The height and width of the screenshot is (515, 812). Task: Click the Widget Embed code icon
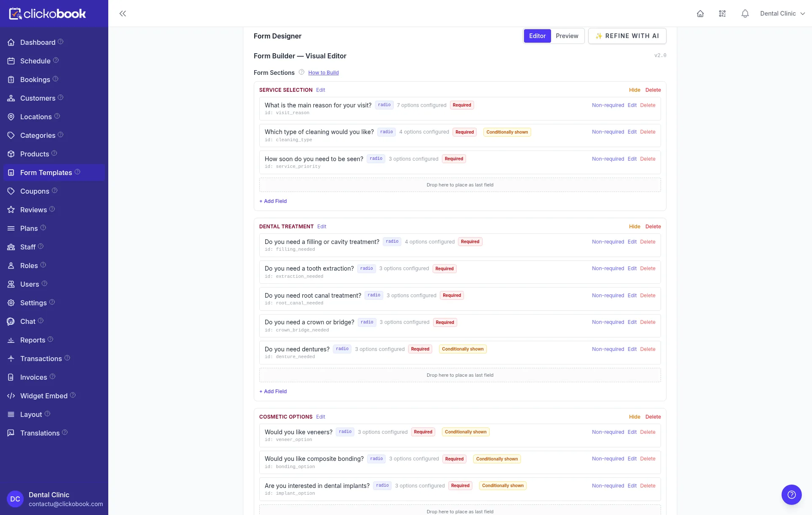click(x=11, y=396)
